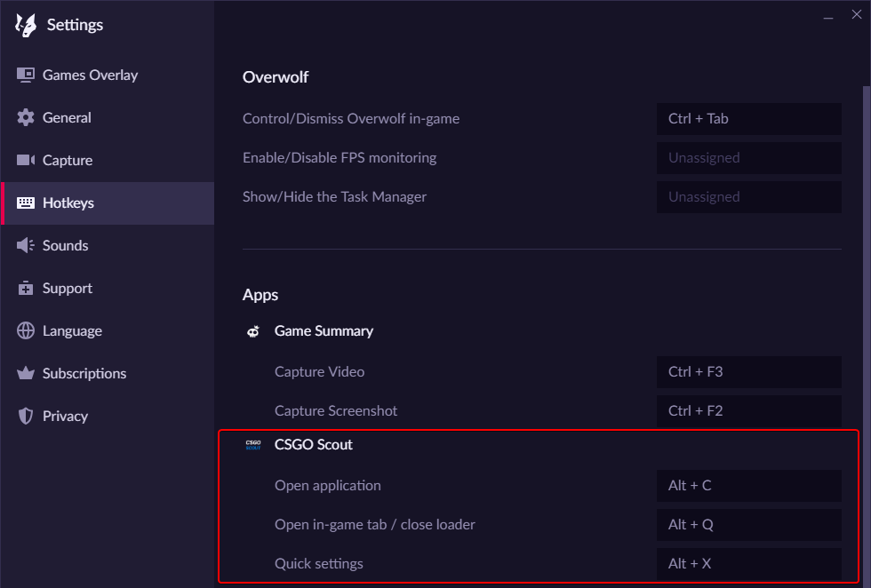Click the Open in-game tab / close loader label
The image size is (871, 588).
pyautogui.click(x=375, y=525)
